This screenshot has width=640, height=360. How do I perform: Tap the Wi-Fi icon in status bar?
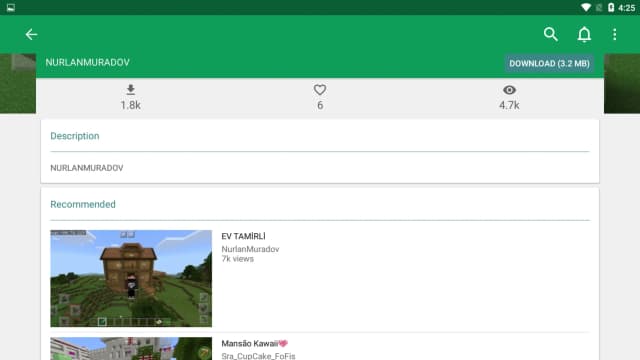pyautogui.click(x=586, y=7)
